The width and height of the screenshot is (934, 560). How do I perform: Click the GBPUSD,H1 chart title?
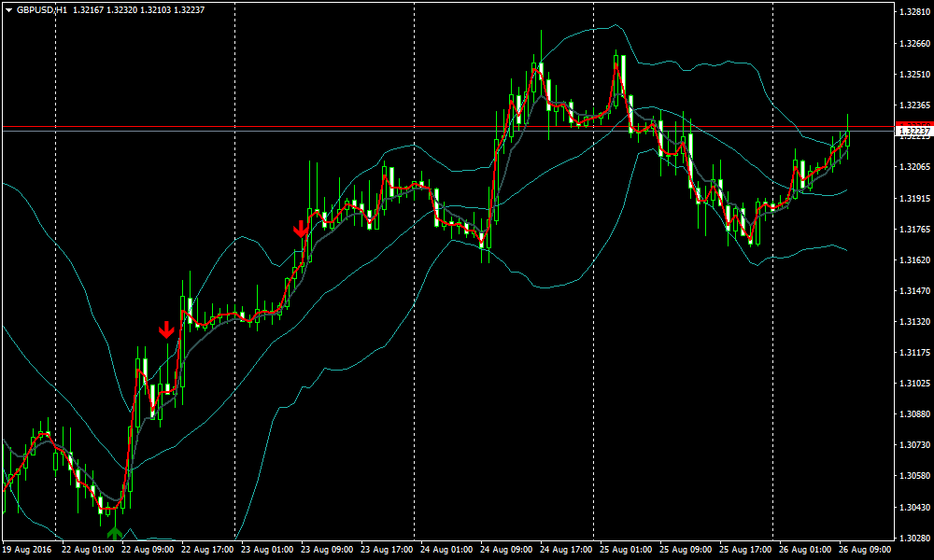41,9
